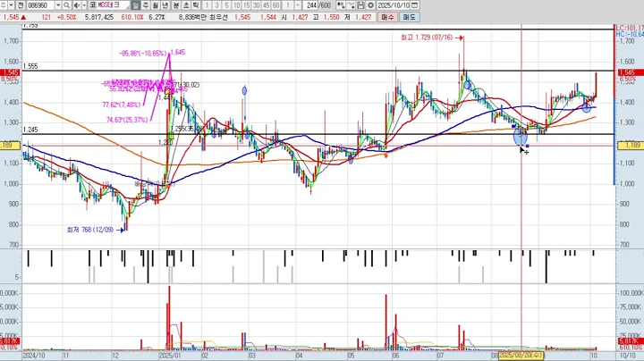
Task: Choose the 30 interval button
Action: pyautogui.click(x=257, y=5)
